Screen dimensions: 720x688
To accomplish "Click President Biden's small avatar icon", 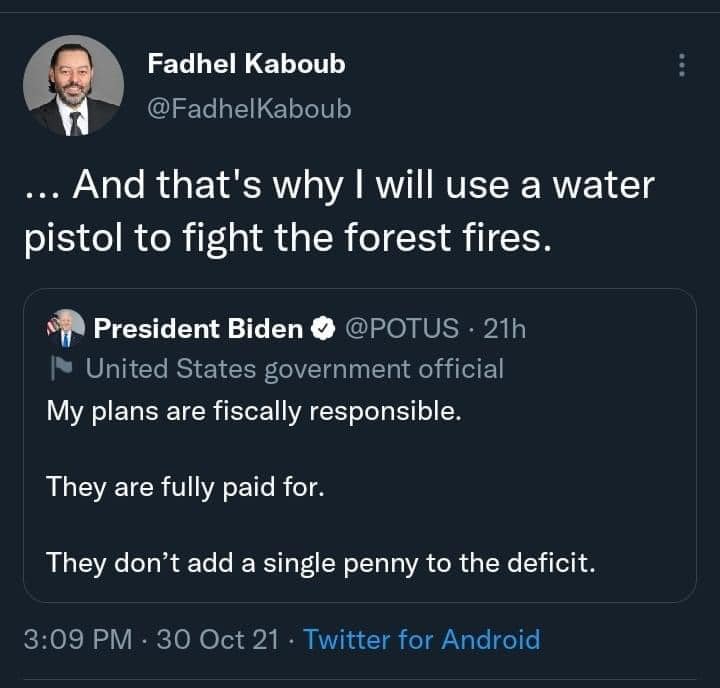I will tap(66, 327).
